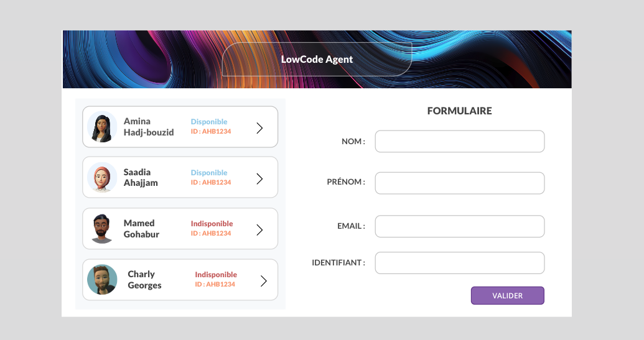Open Mamed Gohabur's chevron arrow
This screenshot has height=340, width=644.
(259, 230)
